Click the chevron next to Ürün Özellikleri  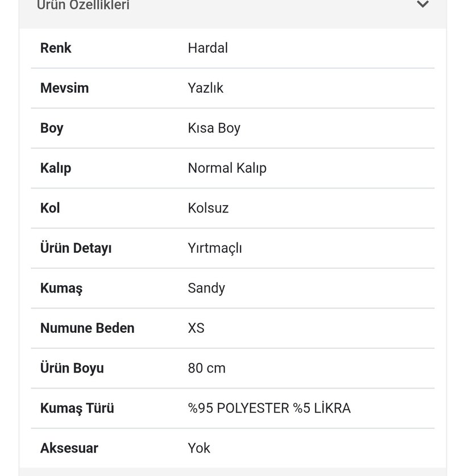pos(422,6)
